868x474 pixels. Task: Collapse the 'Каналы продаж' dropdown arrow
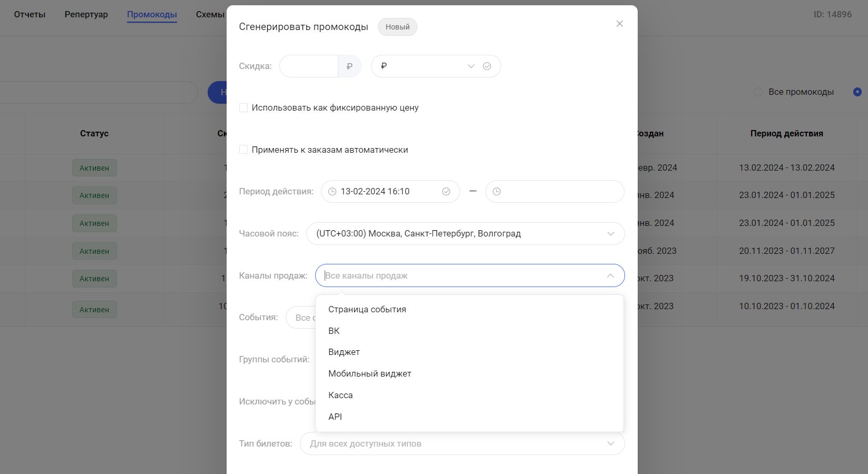click(x=610, y=275)
